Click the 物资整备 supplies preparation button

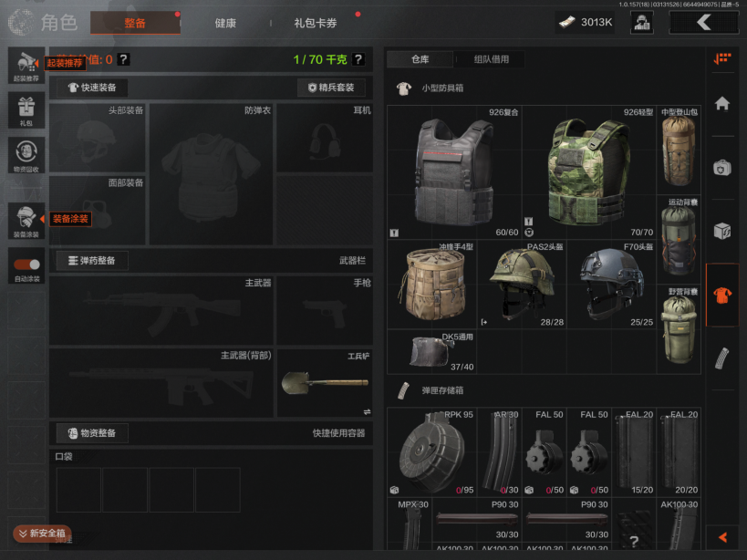pyautogui.click(x=92, y=433)
